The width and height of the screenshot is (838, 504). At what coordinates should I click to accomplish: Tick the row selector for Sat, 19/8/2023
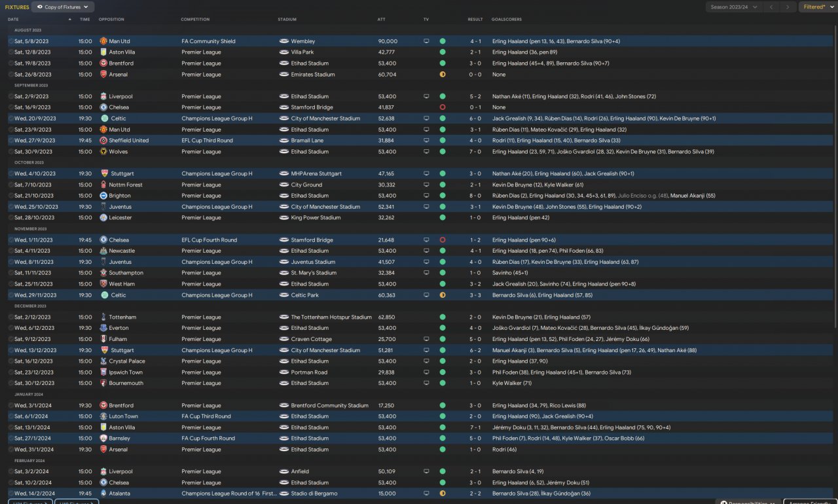pyautogui.click(x=11, y=63)
